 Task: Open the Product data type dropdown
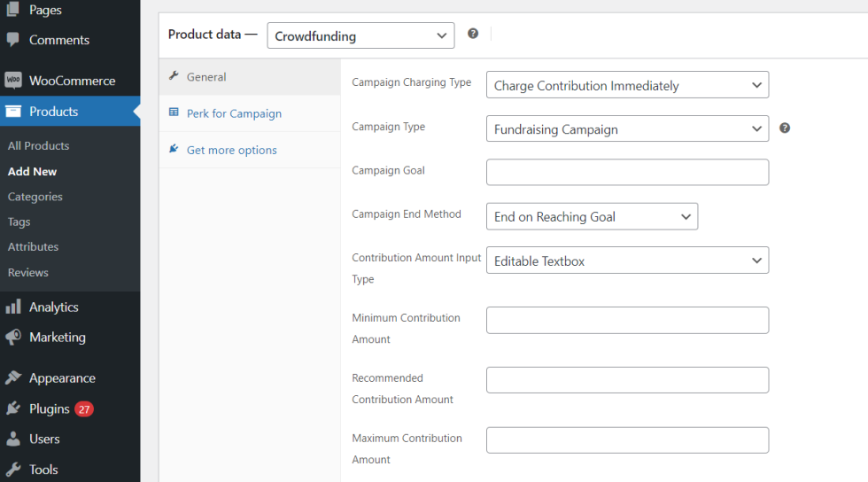click(360, 35)
